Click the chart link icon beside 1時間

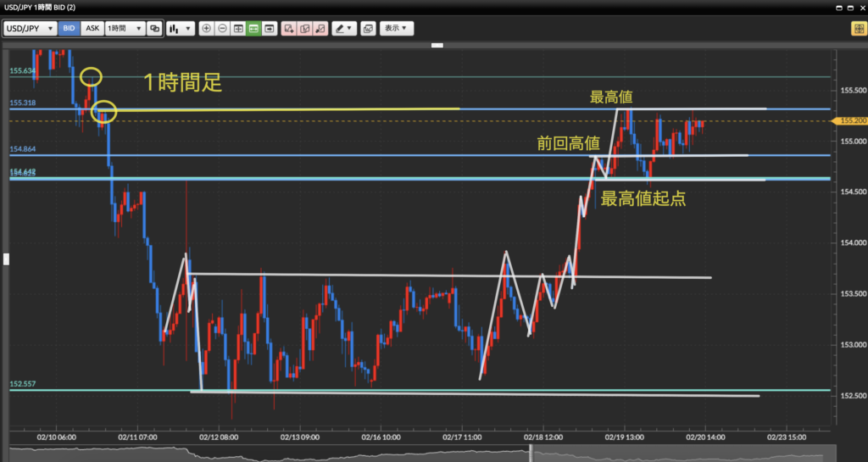click(x=154, y=28)
